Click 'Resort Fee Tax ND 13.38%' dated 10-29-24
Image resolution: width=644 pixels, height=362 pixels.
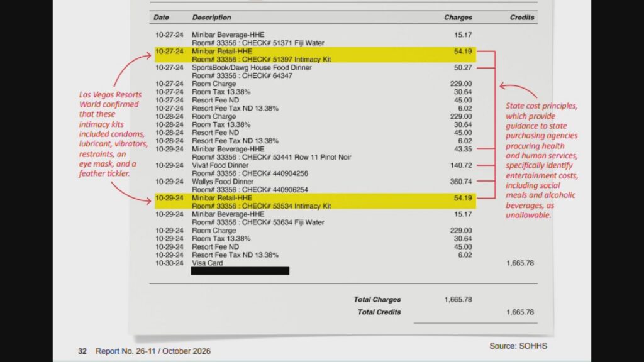235,255
